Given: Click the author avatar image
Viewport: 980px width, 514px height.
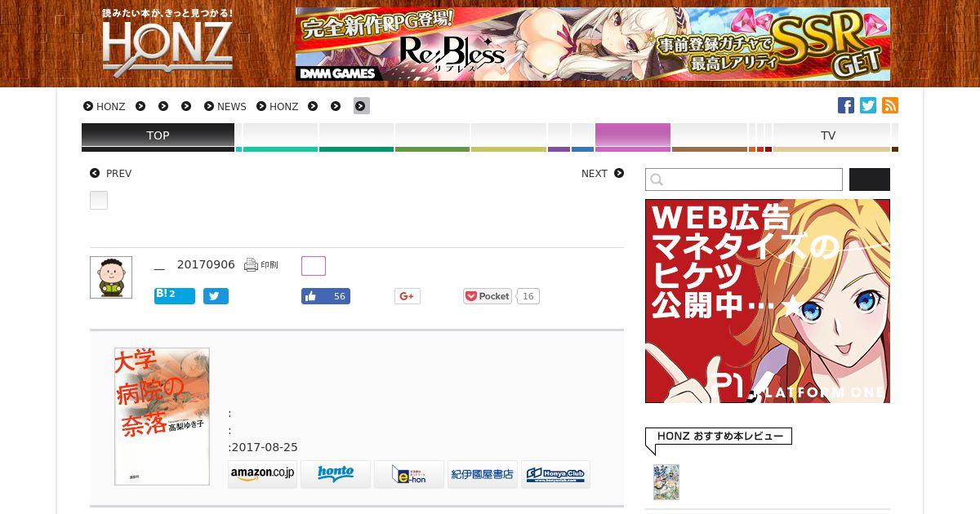Looking at the screenshot, I should [x=111, y=277].
